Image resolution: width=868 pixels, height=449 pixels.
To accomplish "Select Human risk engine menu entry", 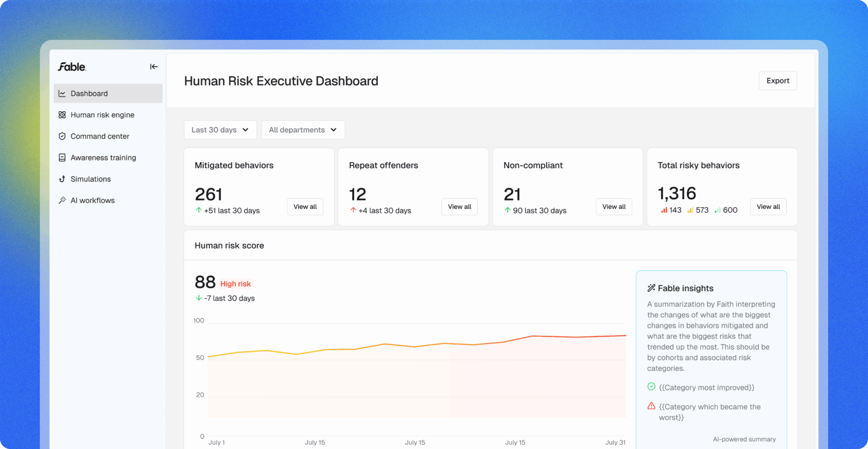I will coord(102,115).
